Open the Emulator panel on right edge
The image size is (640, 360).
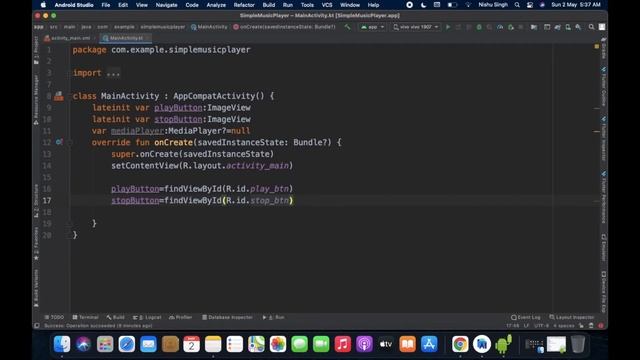click(604, 248)
